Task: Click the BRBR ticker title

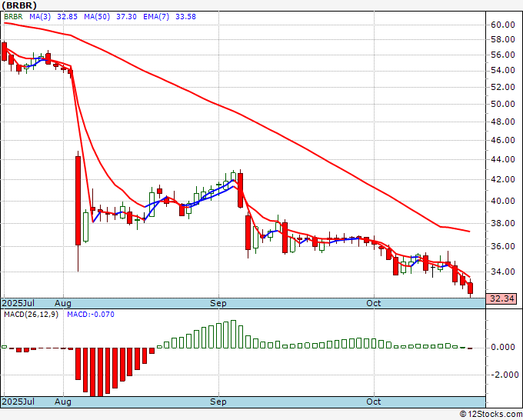Action: coord(19,5)
